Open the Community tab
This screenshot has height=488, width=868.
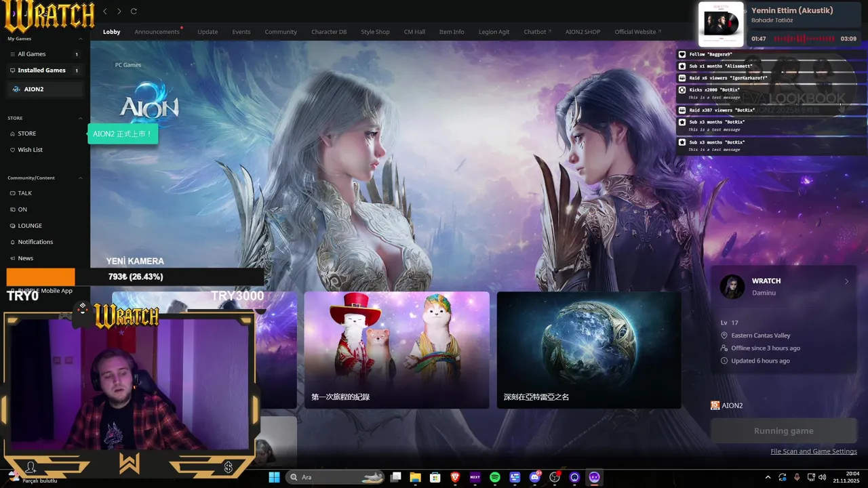coord(281,32)
